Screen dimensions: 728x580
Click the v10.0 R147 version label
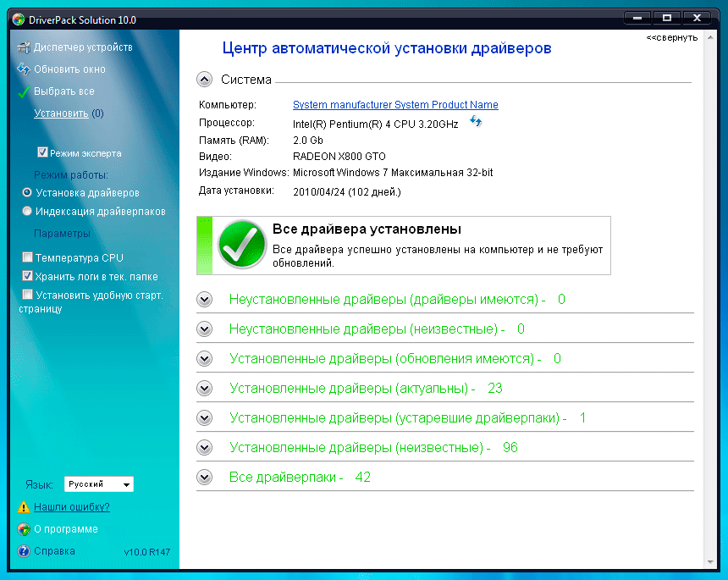click(147, 552)
